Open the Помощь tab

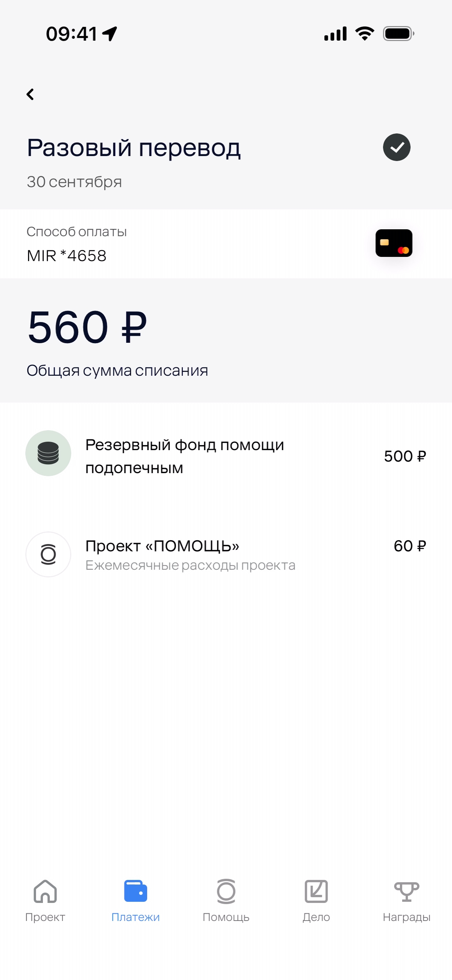point(226,899)
